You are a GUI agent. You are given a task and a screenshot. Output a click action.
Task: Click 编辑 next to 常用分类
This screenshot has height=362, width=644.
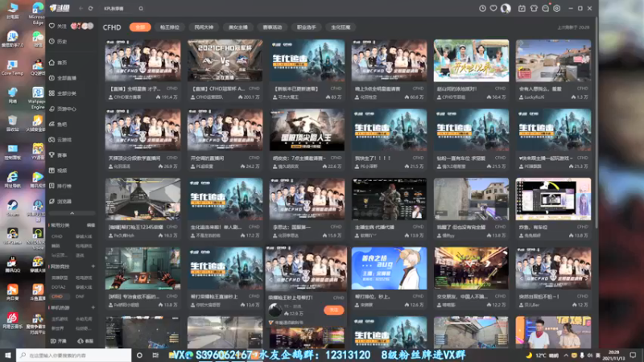point(91,225)
